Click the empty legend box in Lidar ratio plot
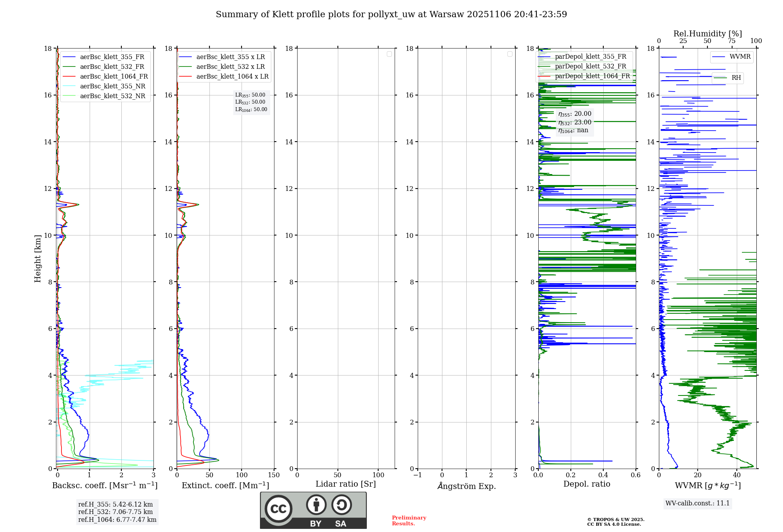Viewport: 783px width, 532px height. (x=389, y=54)
